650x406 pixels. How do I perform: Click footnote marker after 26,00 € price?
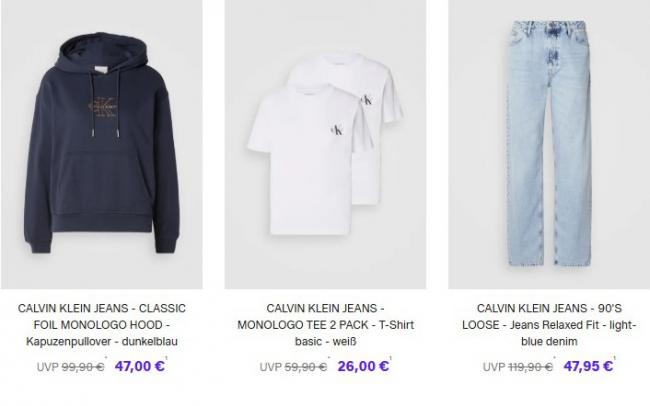pyautogui.click(x=390, y=358)
